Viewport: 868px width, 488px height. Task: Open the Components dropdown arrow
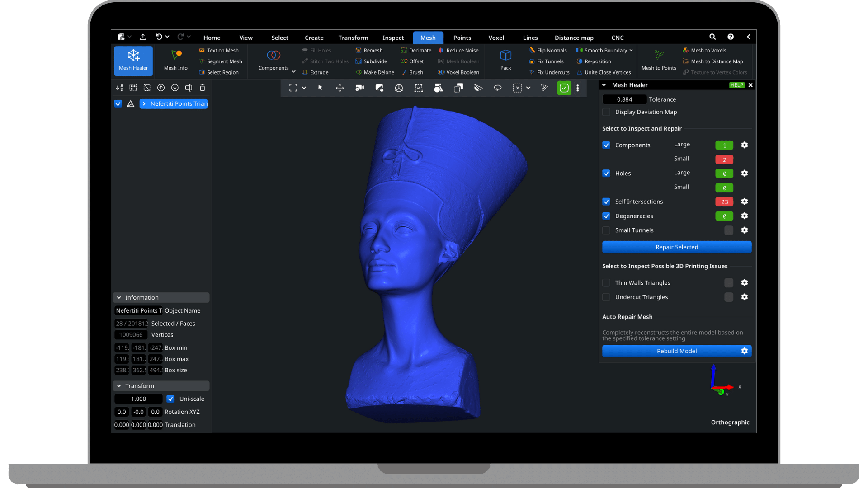tap(293, 71)
